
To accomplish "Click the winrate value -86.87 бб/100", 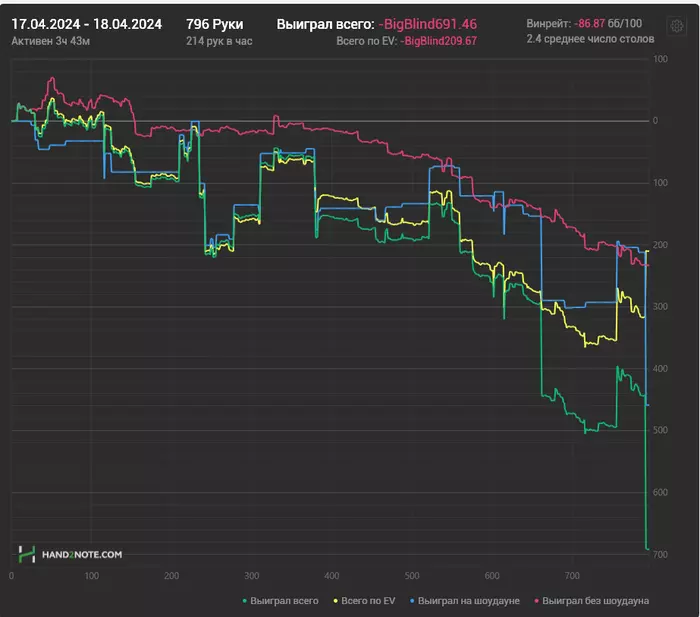I will pyautogui.click(x=608, y=23).
